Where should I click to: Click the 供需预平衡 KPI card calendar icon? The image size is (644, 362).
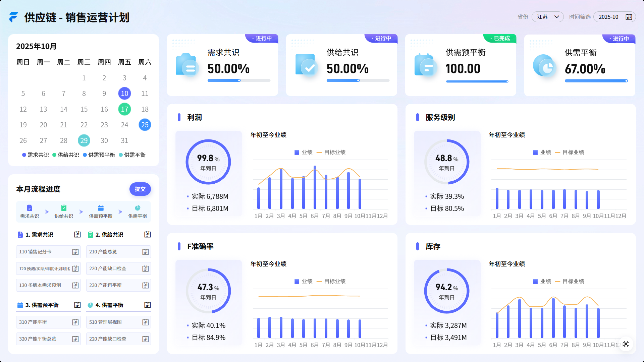coord(426,65)
